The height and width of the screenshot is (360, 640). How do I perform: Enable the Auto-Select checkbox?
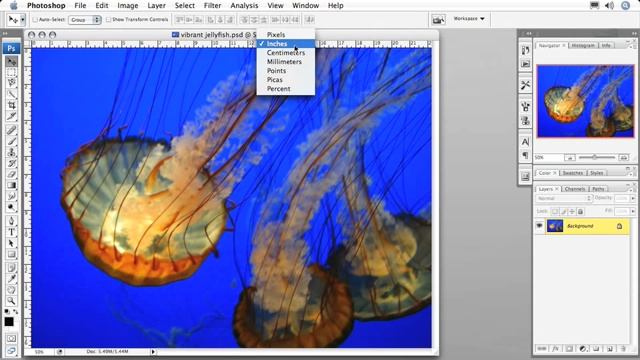click(x=35, y=19)
